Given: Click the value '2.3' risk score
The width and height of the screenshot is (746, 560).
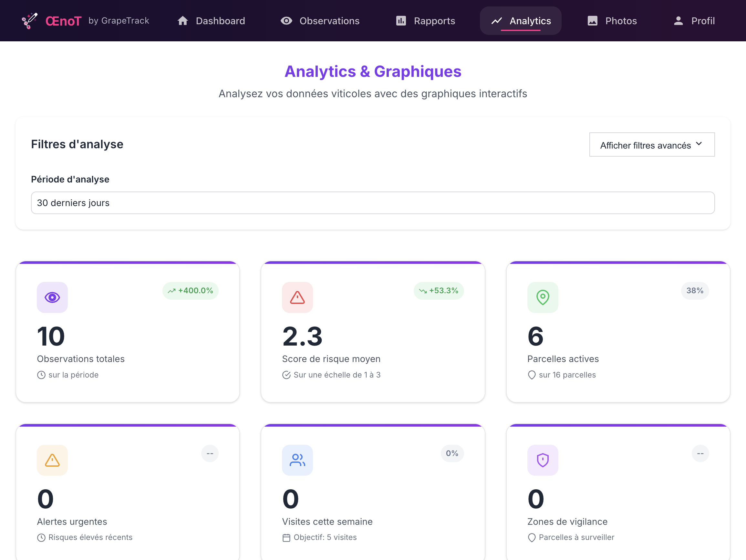Looking at the screenshot, I should click(x=302, y=336).
